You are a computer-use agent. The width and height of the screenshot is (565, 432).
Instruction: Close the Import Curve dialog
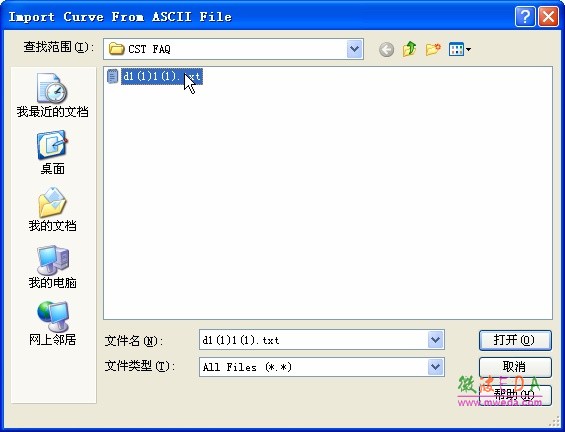(x=548, y=17)
